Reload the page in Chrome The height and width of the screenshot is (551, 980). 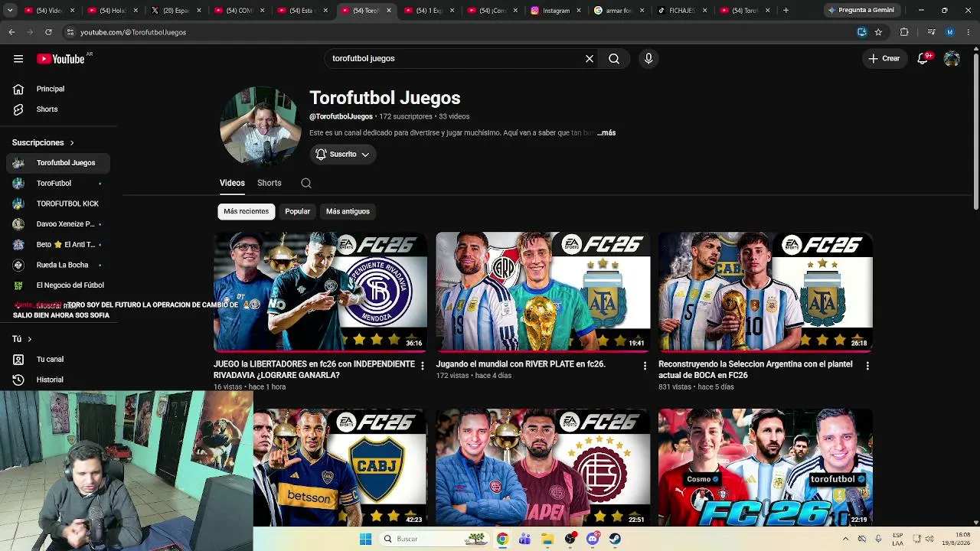point(48,32)
